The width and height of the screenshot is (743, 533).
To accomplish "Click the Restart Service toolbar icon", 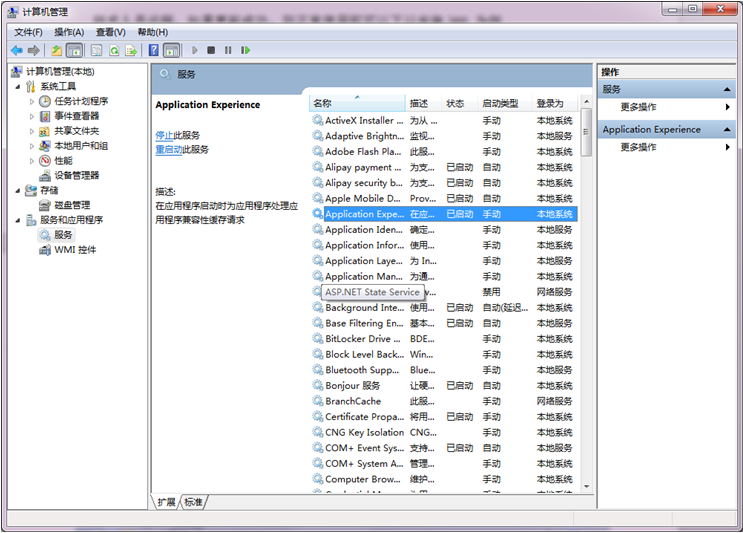I will pos(245,50).
